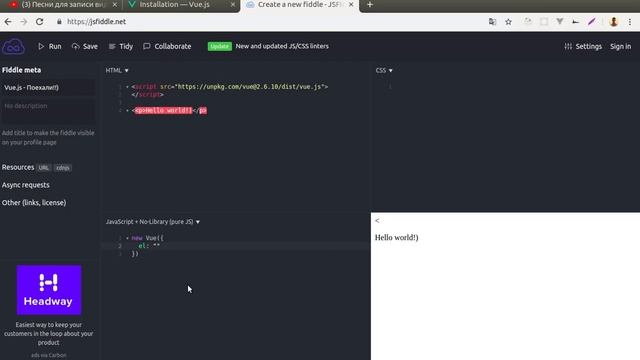Open the Collaborate option
Screen dimensions: 640x360
click(167, 47)
